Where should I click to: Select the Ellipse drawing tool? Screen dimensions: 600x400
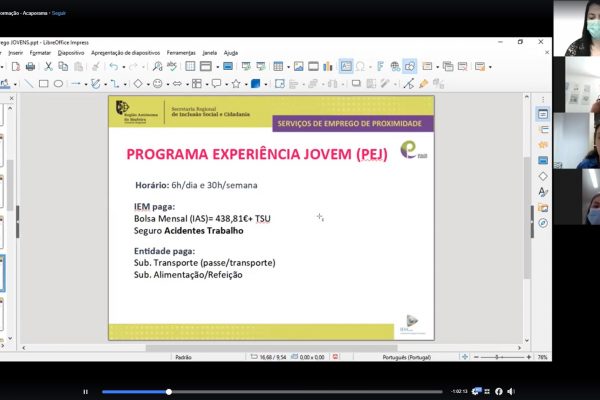coord(58,84)
